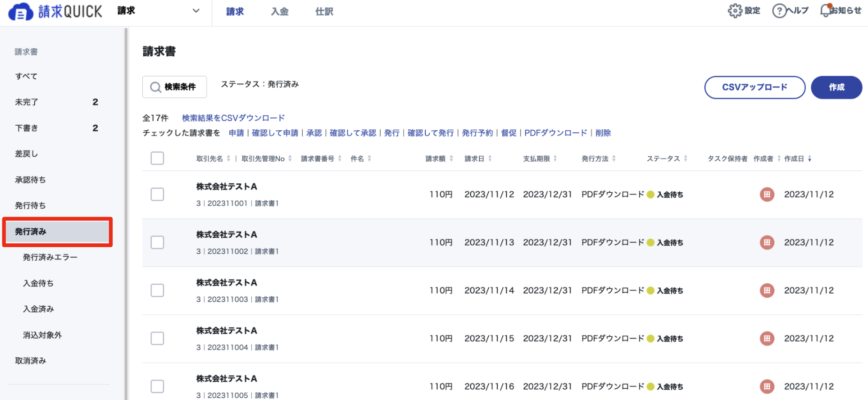The width and height of the screenshot is (868, 400).
Task: Open the 請求 product switcher dropdown
Action: (x=159, y=11)
